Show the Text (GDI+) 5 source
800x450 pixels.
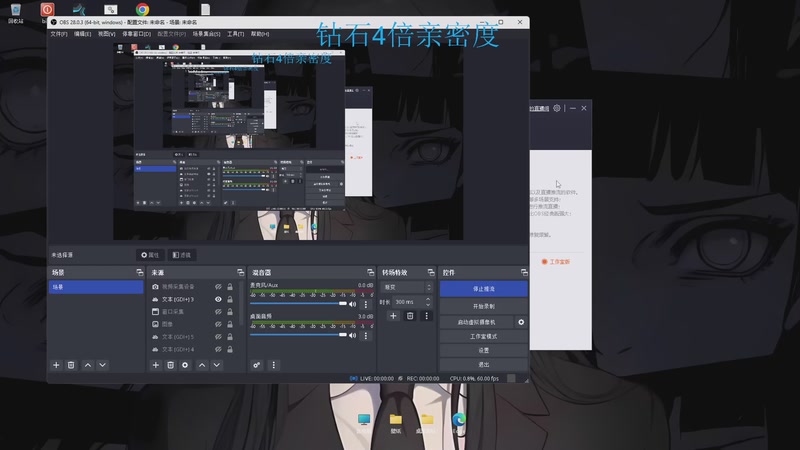click(x=218, y=337)
